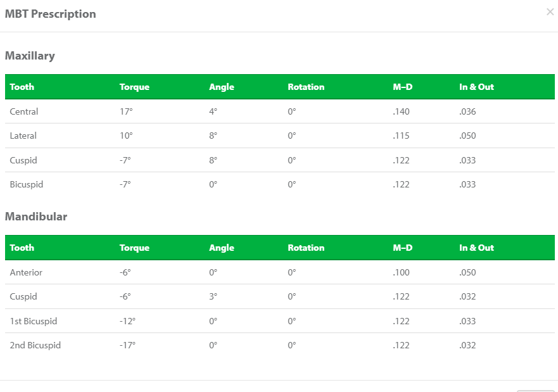
Task: Select the Lateral tooth row
Action: click(280, 136)
